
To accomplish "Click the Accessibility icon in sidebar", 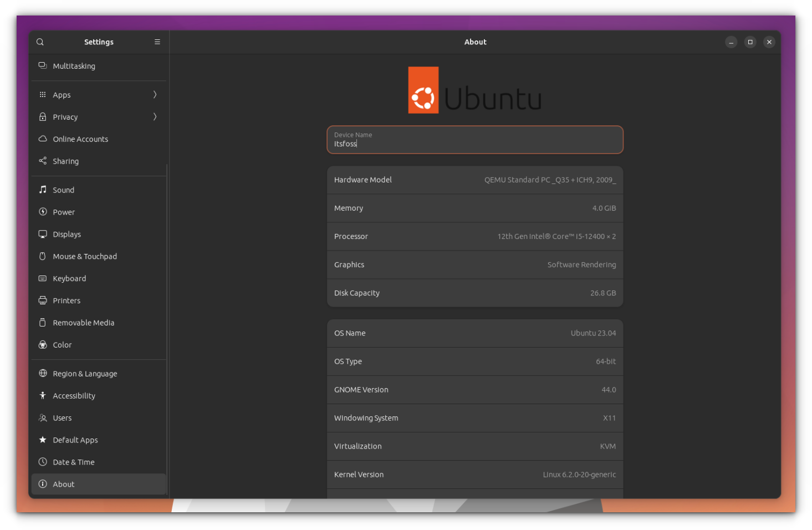I will [x=43, y=396].
